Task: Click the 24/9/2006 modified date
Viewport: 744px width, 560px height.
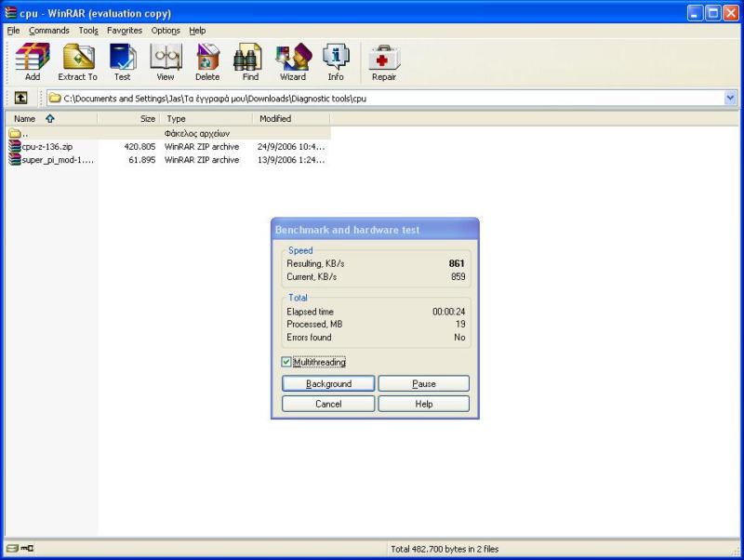Action: 291,147
